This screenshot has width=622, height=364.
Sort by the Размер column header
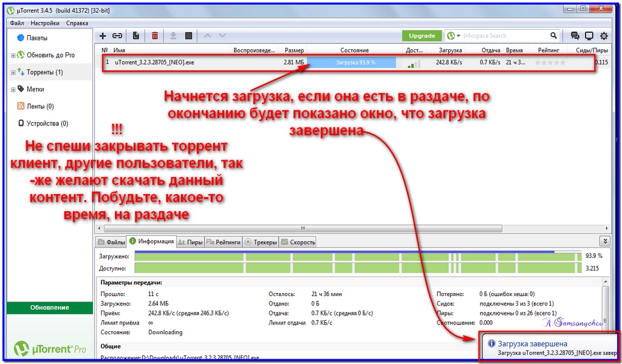click(x=294, y=50)
